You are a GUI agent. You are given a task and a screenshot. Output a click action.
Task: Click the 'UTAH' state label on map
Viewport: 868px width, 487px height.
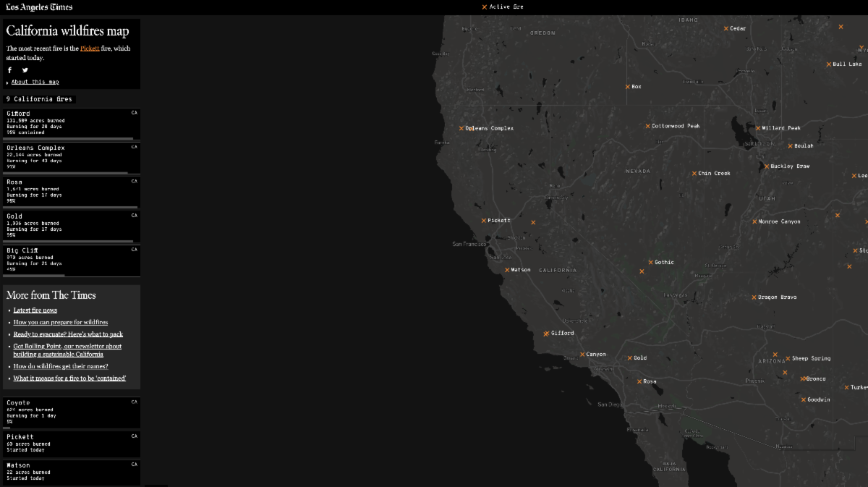767,198
